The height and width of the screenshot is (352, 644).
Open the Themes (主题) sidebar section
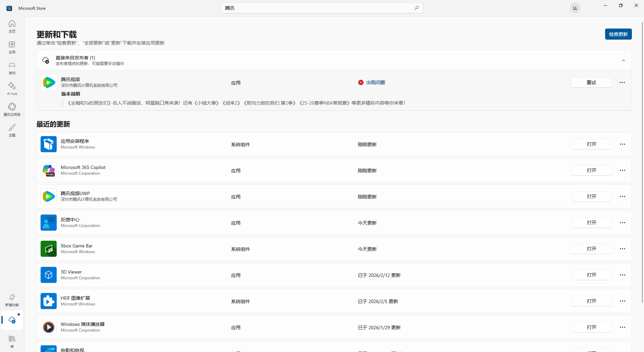[12, 130]
